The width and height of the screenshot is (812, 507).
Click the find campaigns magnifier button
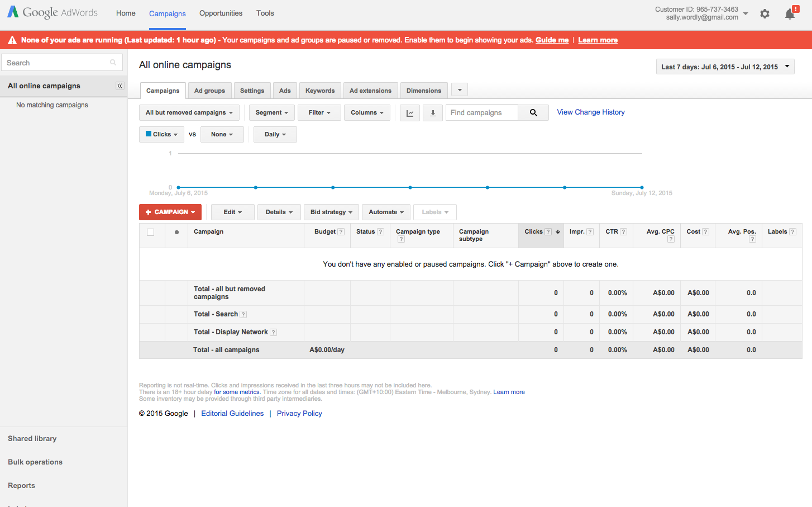[x=533, y=113]
